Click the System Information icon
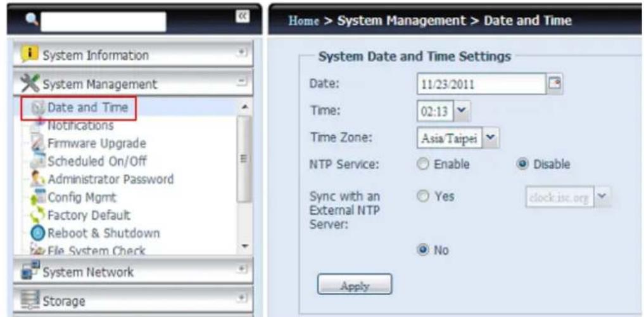The height and width of the screenshot is (317, 644). tap(28, 55)
